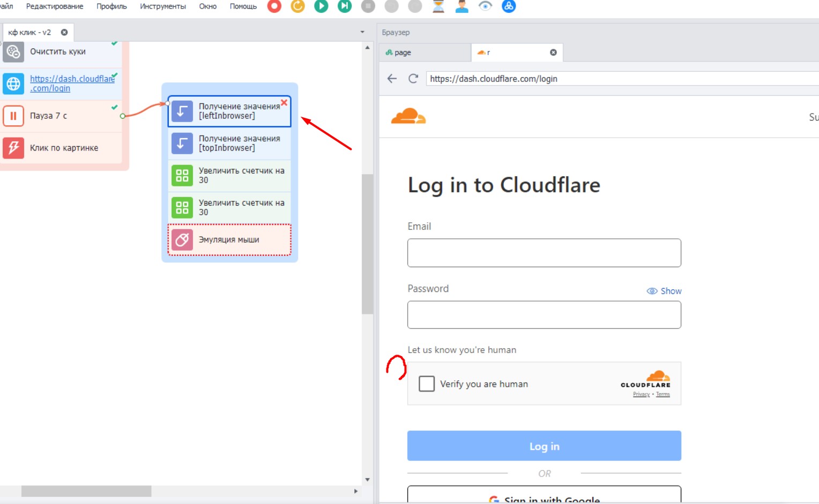The height and width of the screenshot is (504, 819).
Task: Select the Очистить куки cookie icon
Action: (x=13, y=52)
